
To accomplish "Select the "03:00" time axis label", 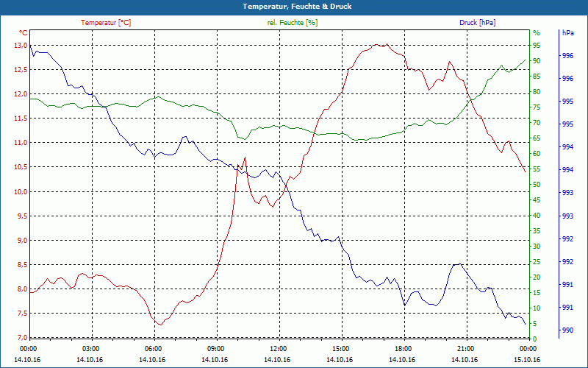I will pos(90,349).
